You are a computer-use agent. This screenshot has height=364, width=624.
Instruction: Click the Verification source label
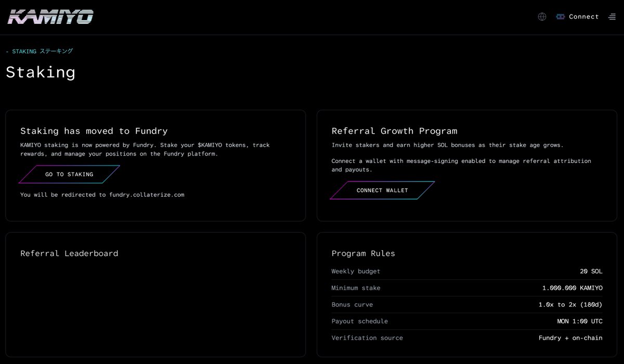(367, 338)
